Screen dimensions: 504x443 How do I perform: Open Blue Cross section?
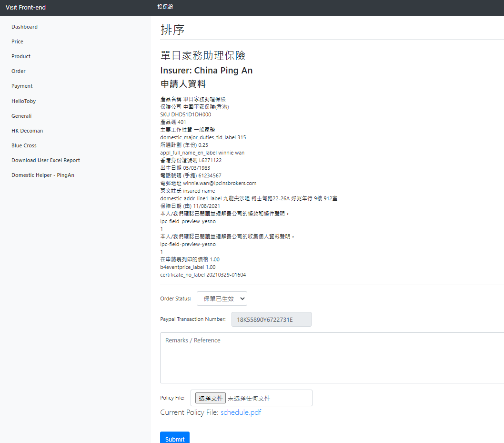24,145
